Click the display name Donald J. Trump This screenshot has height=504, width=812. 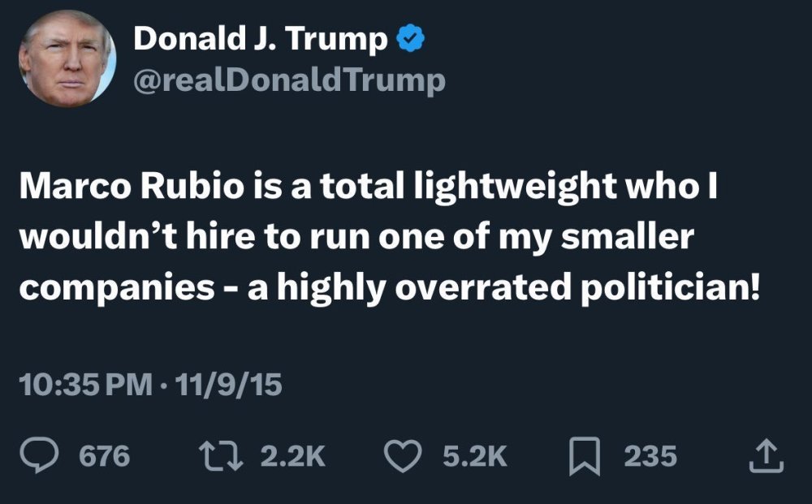click(x=260, y=39)
